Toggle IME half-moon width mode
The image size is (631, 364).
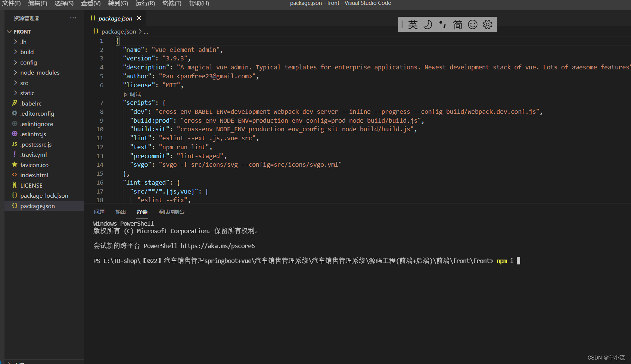(428, 25)
